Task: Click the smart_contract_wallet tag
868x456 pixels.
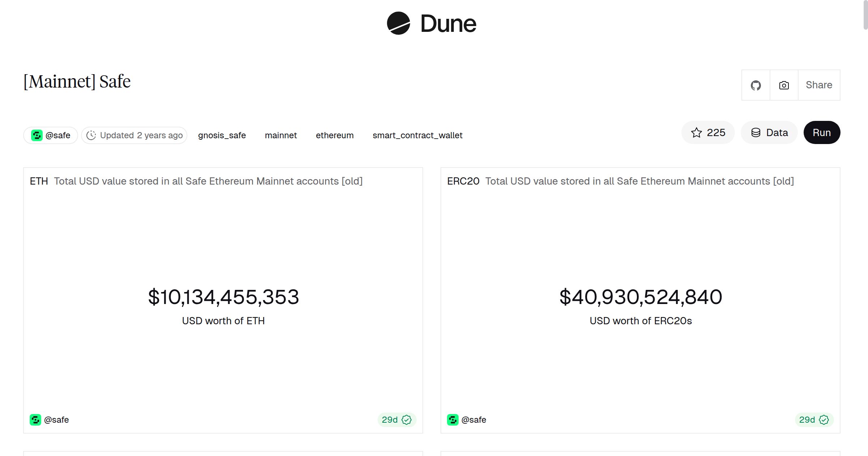Action: (418, 135)
